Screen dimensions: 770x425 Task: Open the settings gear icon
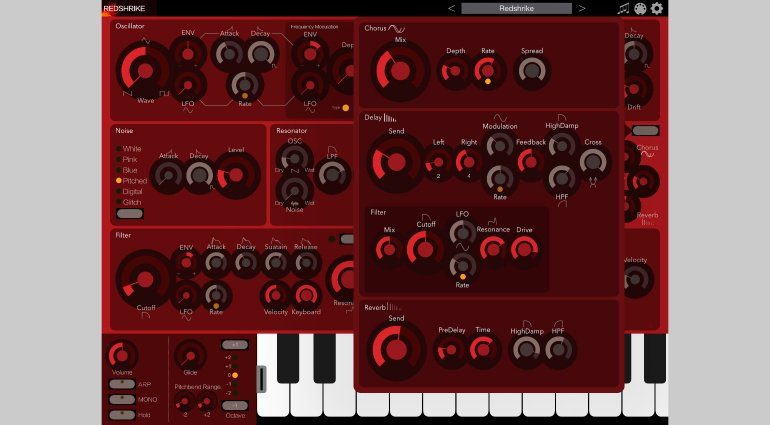tap(657, 9)
